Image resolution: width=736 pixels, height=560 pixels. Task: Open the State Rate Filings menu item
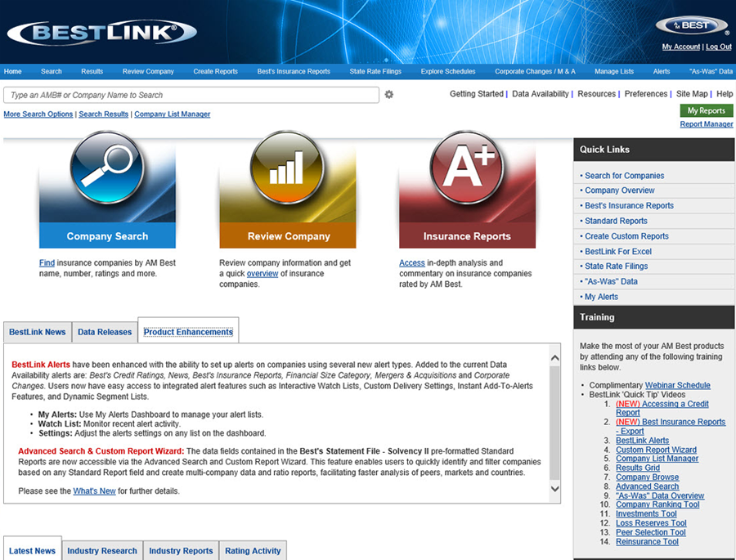(x=375, y=71)
